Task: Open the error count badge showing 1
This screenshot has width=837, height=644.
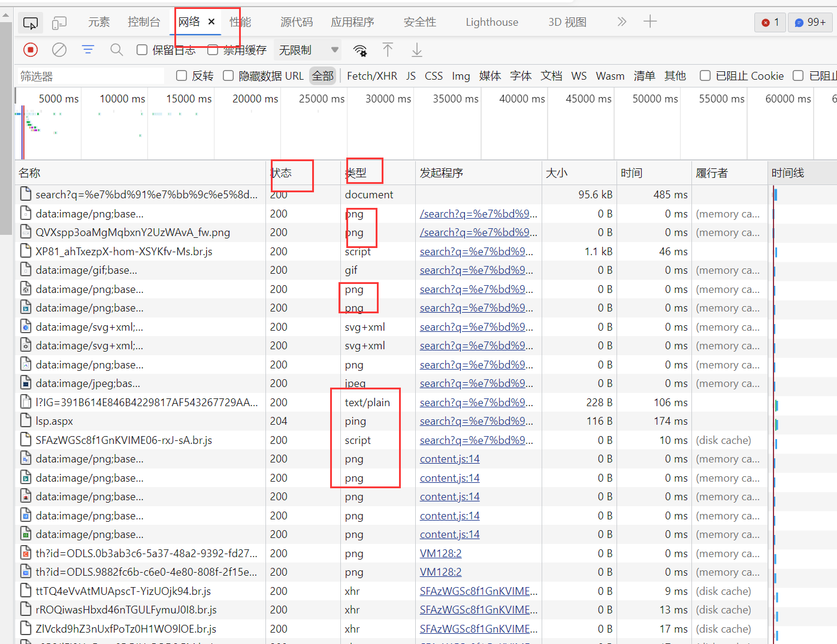Action: [x=770, y=22]
